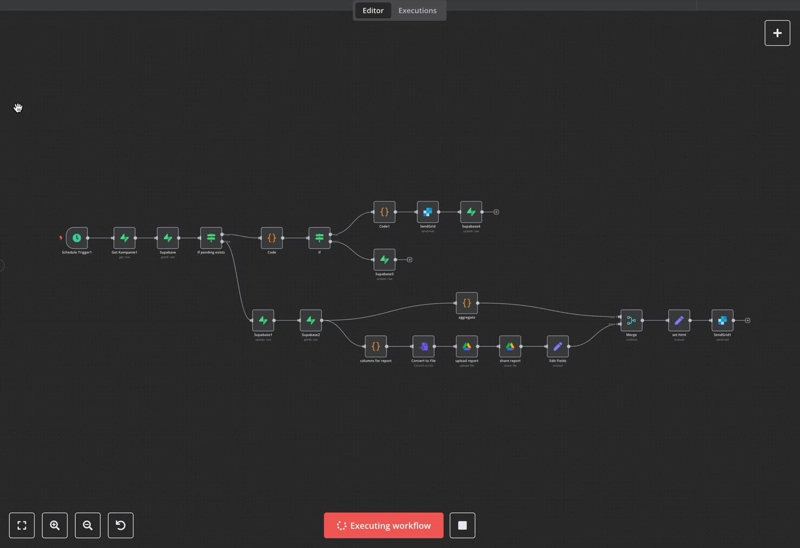This screenshot has height=548, width=800.
Task: Switch to the Editor tab
Action: pyautogui.click(x=373, y=11)
